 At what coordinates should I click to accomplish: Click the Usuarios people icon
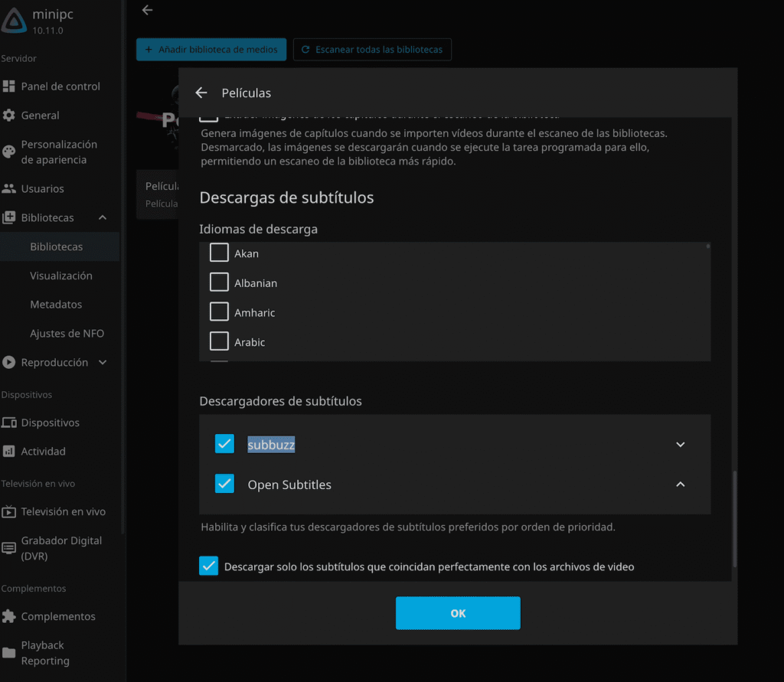click(9, 189)
